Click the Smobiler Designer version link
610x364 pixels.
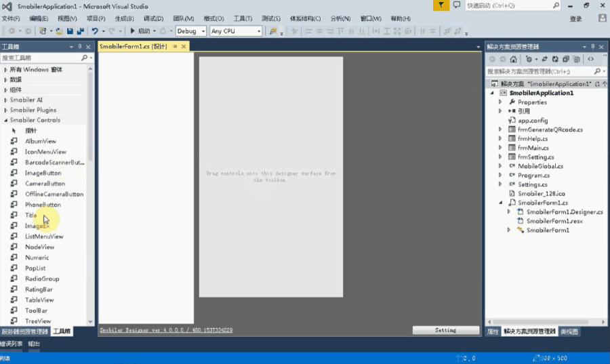coord(166,330)
